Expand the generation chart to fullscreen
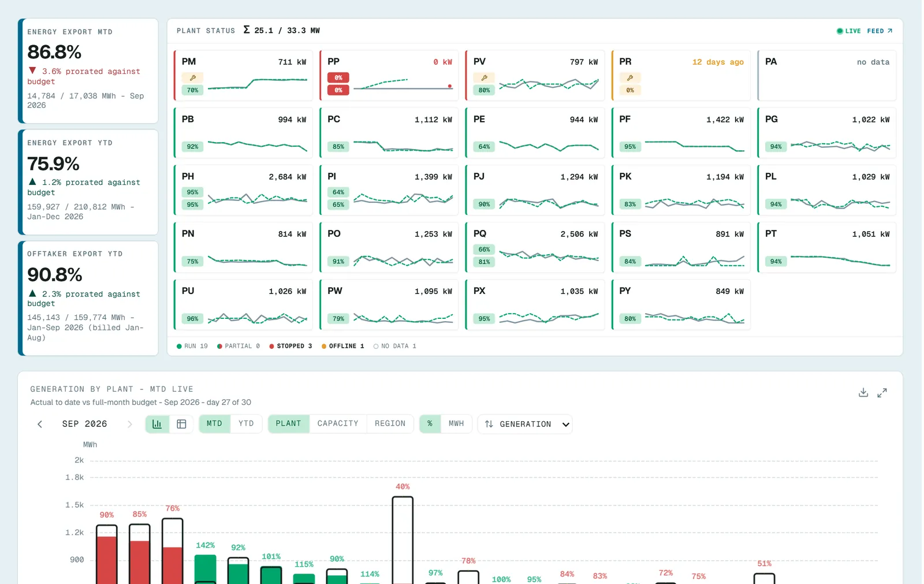Viewport: 924px width, 584px height. pos(882,393)
